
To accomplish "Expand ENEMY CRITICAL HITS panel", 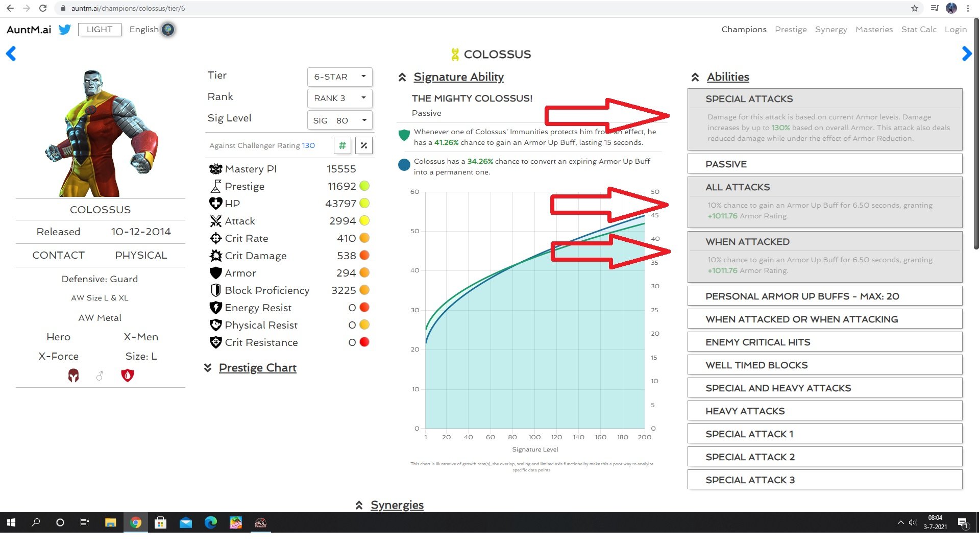I will point(825,342).
